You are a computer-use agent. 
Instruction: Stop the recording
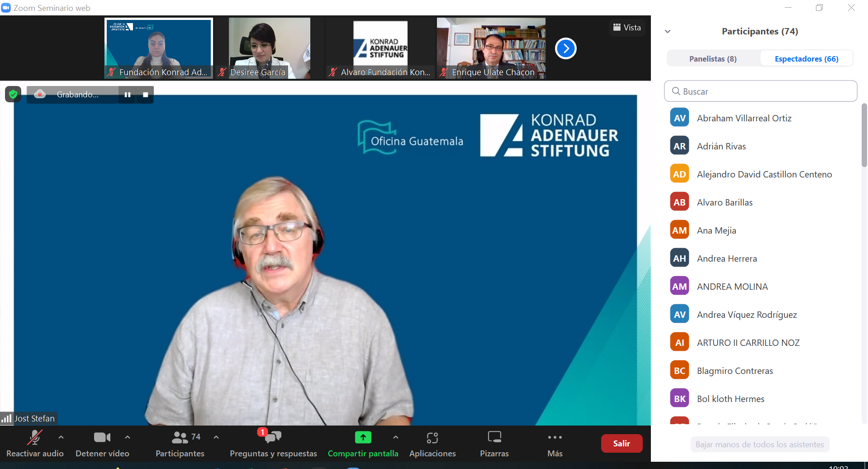point(145,95)
